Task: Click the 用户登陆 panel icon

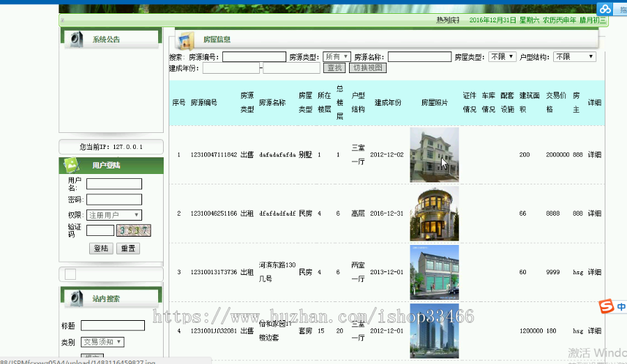Action: 72,165
